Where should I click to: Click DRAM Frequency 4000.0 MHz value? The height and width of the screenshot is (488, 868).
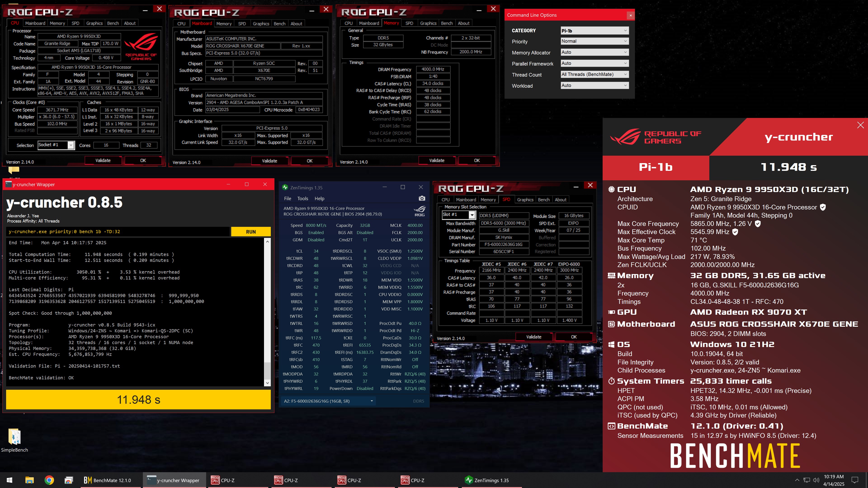point(433,69)
